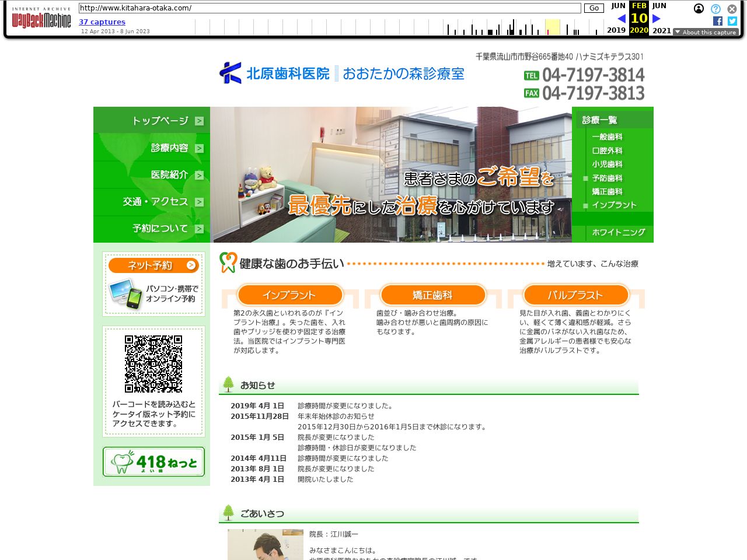The image size is (747, 560).
Task: Share this capture on Facebook
Action: point(718,21)
